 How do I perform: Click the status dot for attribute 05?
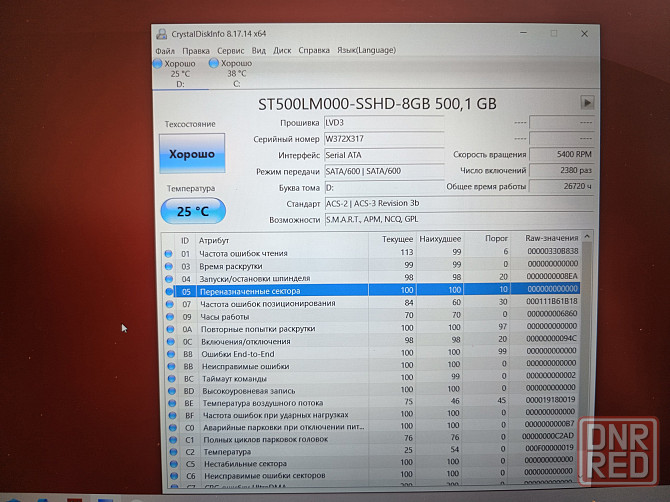(x=169, y=291)
